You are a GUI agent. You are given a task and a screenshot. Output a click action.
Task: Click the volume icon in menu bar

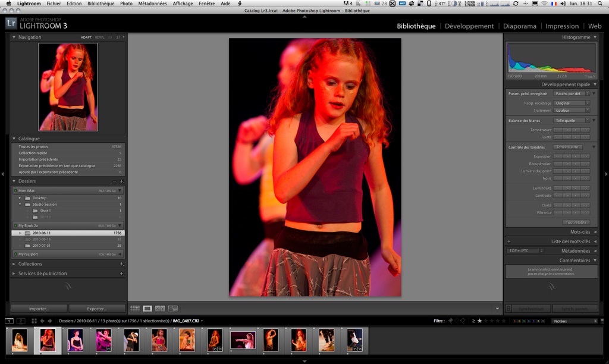(x=563, y=4)
